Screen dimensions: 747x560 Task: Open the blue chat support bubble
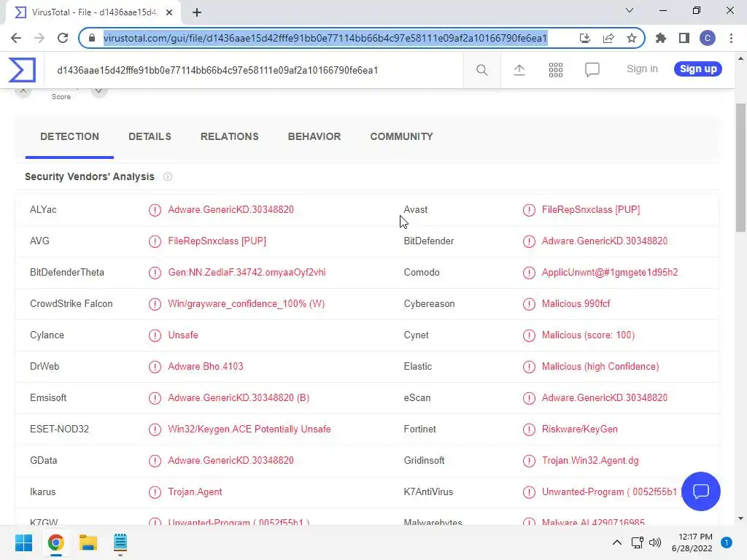coord(701,491)
